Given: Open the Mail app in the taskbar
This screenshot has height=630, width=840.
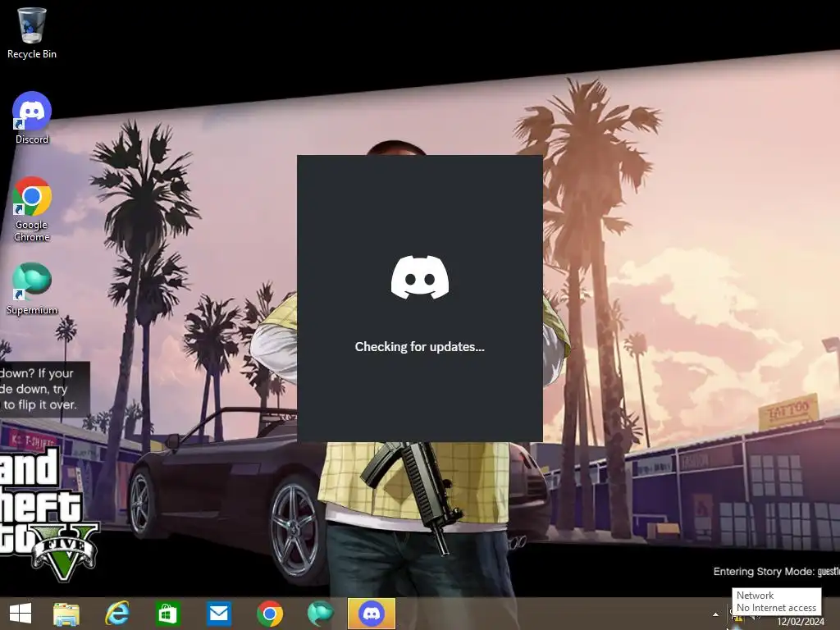Looking at the screenshot, I should [218, 614].
